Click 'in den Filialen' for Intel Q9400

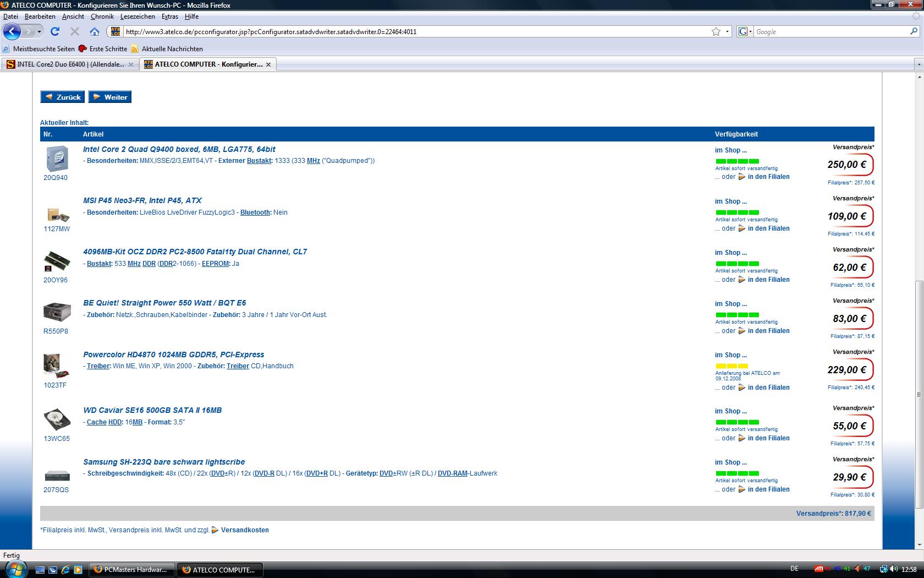click(768, 177)
